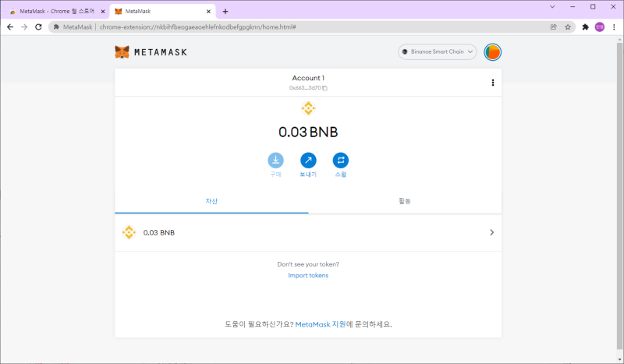
Task: Click the 0.03 BNB main balance
Action: pyautogui.click(x=308, y=132)
